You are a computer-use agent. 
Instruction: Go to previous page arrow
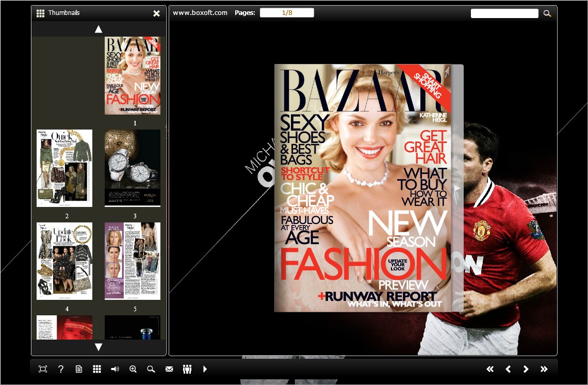point(508,369)
